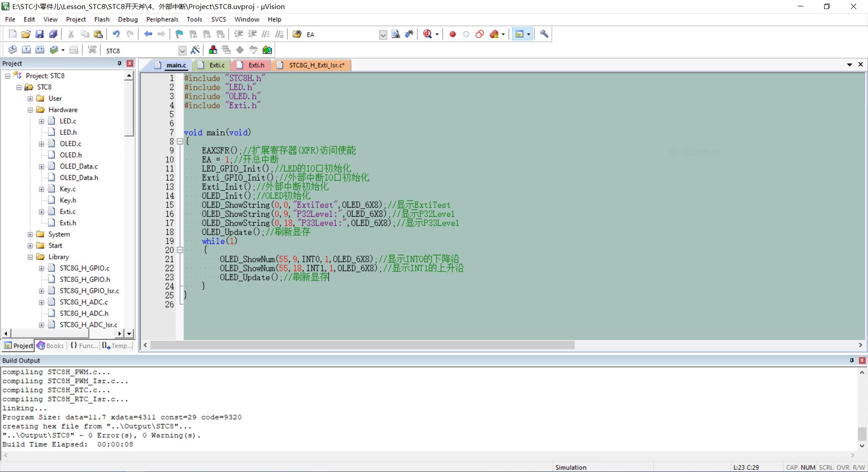Unindent the selected lines

252,34
